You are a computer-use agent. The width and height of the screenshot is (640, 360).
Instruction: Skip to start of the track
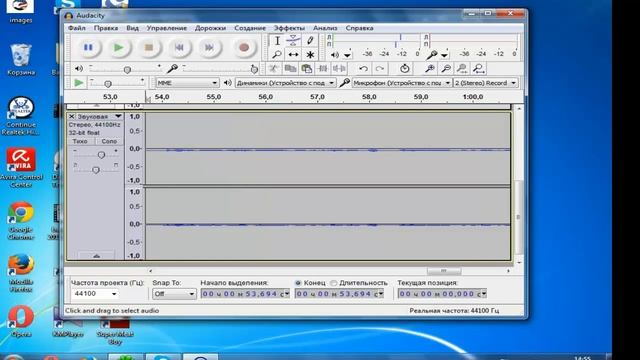point(179,48)
